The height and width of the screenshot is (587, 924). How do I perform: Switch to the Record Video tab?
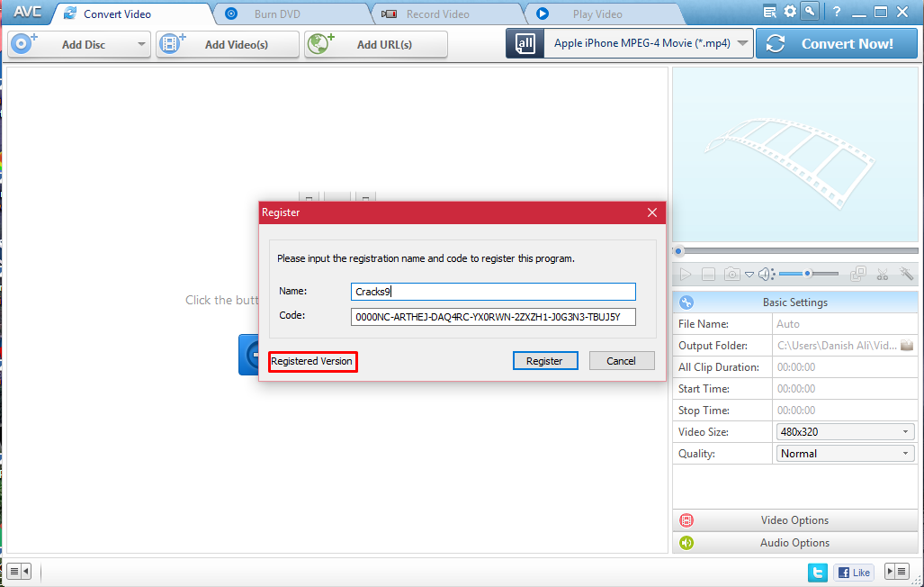click(x=438, y=14)
